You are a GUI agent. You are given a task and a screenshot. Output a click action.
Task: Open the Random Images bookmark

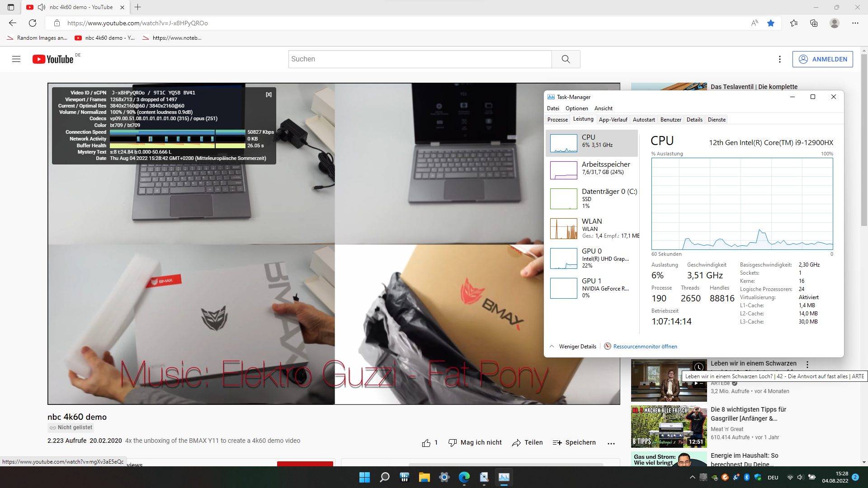(x=37, y=38)
